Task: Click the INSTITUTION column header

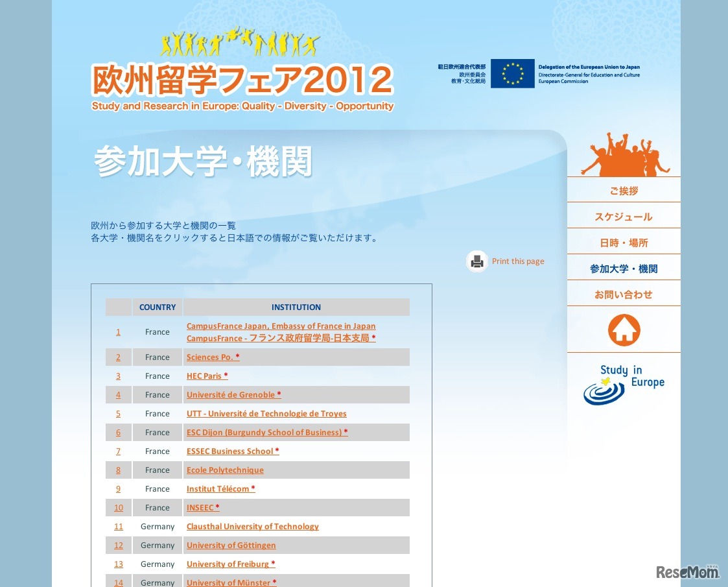Action: tap(296, 307)
